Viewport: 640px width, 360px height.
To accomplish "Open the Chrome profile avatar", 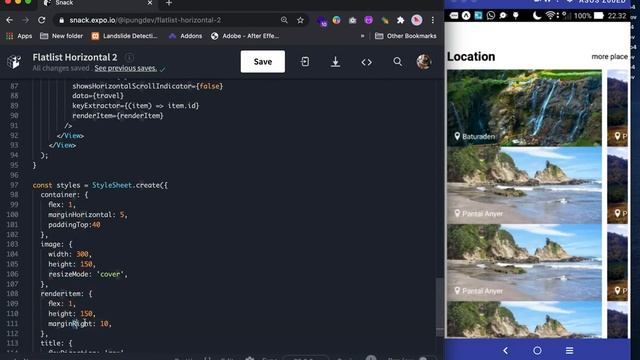I will [417, 20].
